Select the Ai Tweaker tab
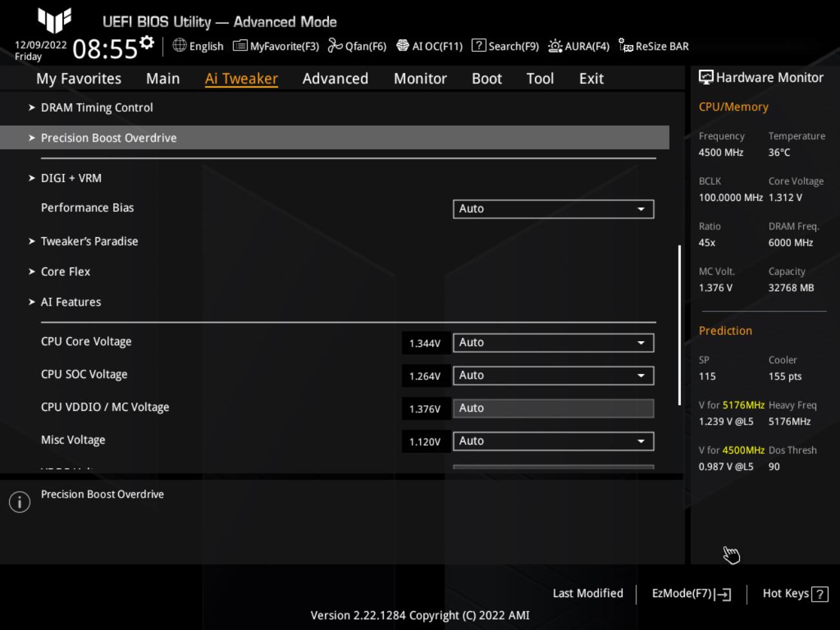The width and height of the screenshot is (840, 630). [241, 79]
